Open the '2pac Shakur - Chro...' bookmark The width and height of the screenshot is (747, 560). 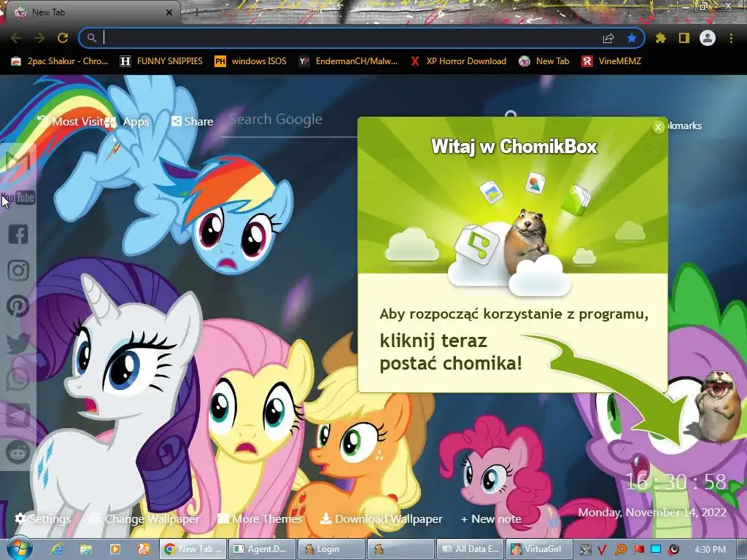pos(60,61)
